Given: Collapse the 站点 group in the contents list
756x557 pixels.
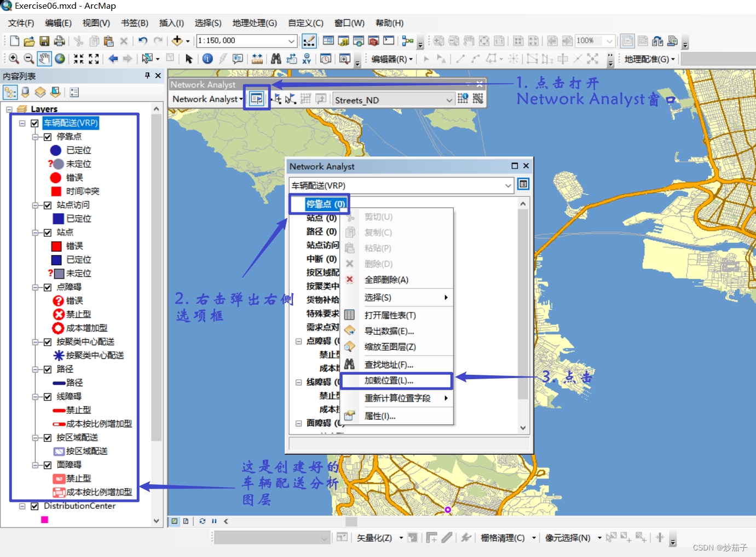Looking at the screenshot, I should (x=35, y=232).
